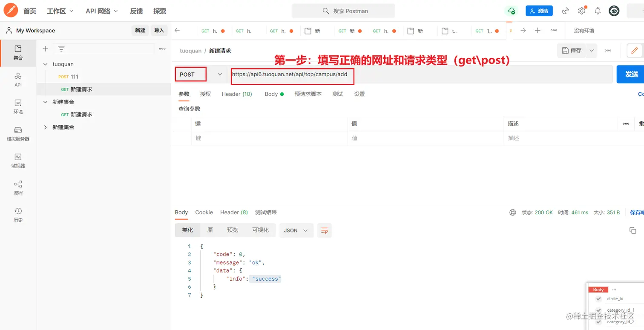Open the 流程 flows panel

pyautogui.click(x=18, y=188)
